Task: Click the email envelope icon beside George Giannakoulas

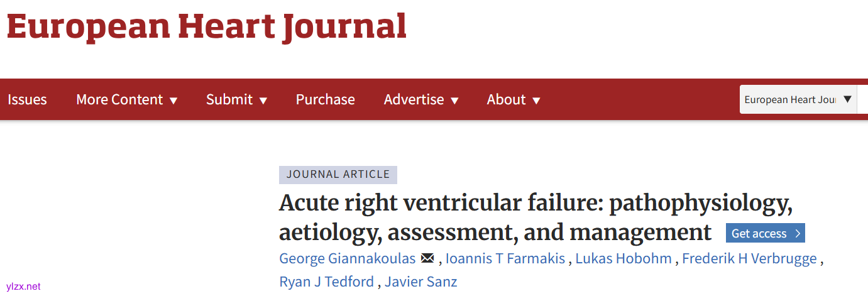Action: tap(427, 258)
